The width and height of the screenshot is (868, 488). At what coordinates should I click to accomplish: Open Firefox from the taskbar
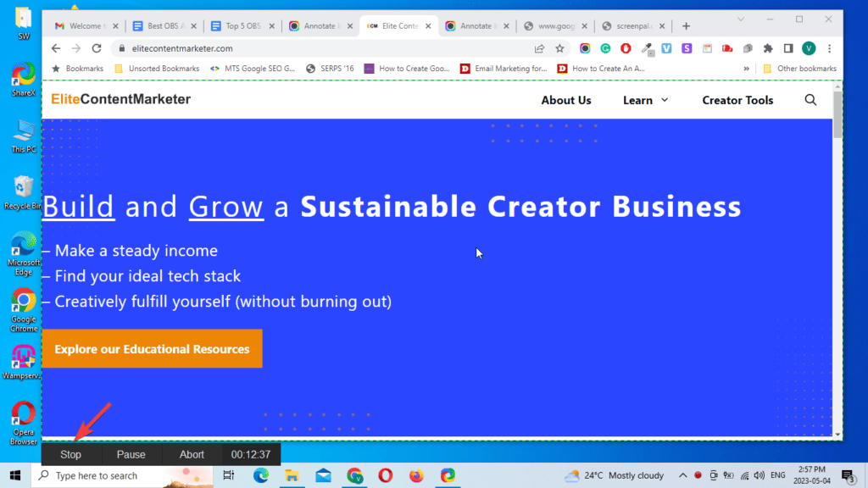415,476
